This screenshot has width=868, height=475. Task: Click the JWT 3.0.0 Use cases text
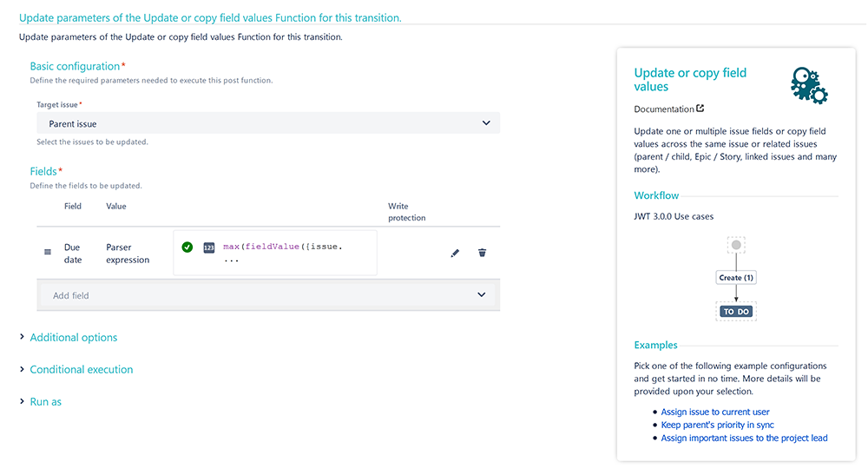pos(674,216)
